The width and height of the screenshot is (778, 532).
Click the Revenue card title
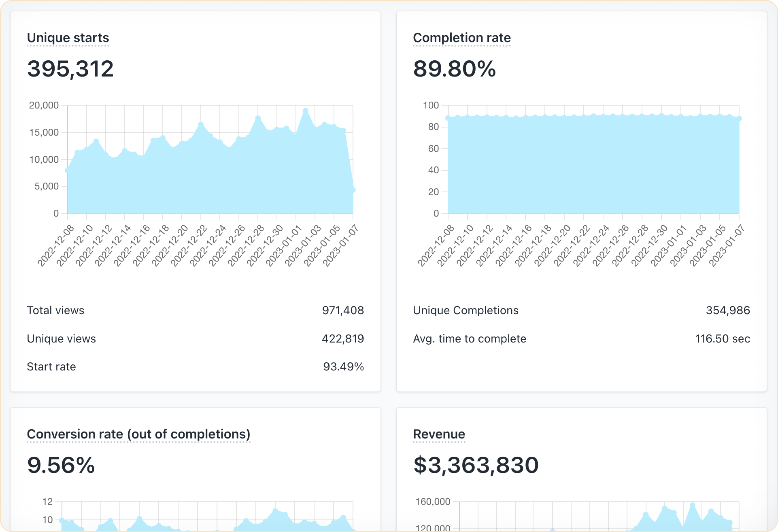coord(439,434)
